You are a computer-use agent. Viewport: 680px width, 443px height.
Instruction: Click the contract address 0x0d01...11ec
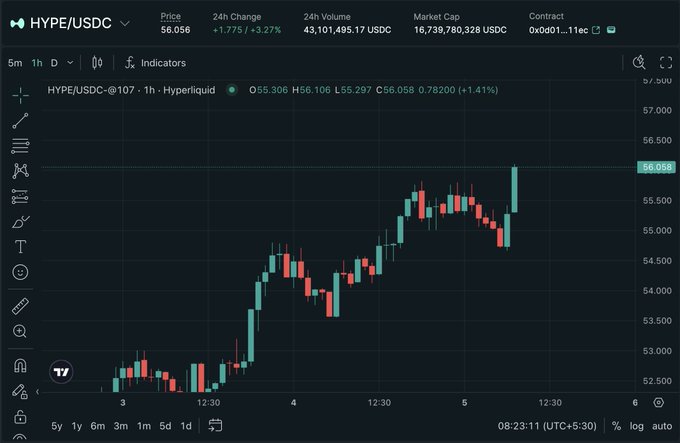coord(558,30)
